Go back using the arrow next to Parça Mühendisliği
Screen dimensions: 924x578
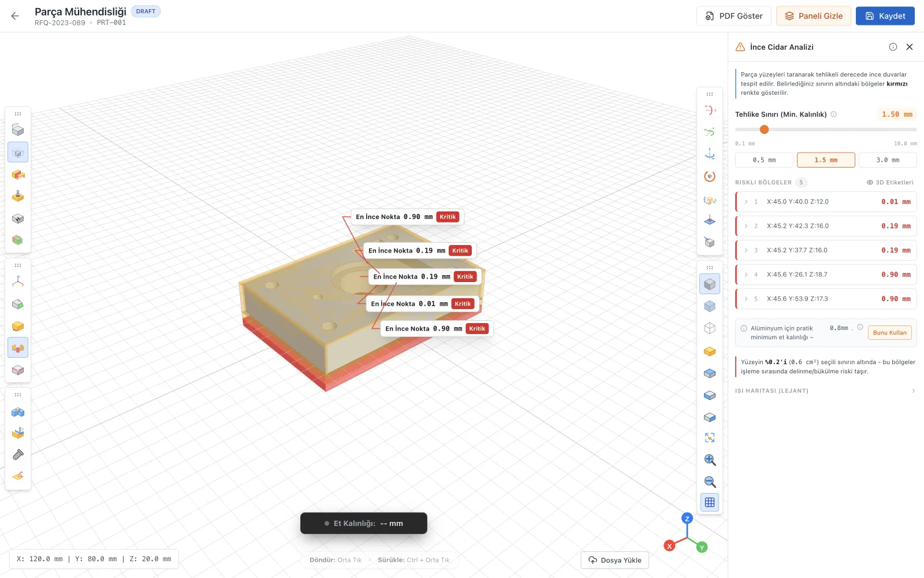coord(15,16)
